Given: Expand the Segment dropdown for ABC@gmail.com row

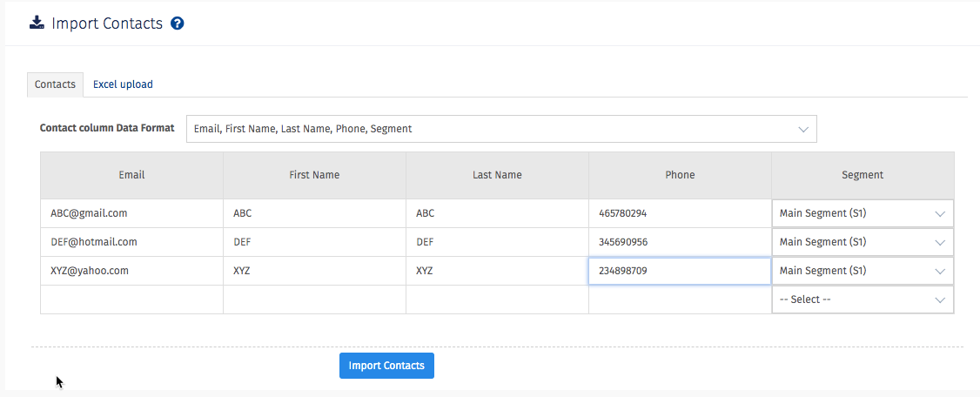Looking at the screenshot, I should [862, 213].
